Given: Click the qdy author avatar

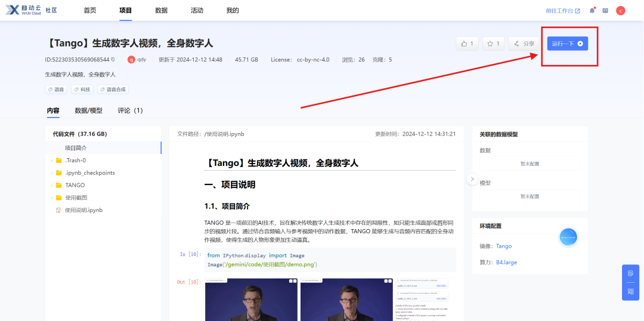Looking at the screenshot, I should pyautogui.click(x=131, y=60).
